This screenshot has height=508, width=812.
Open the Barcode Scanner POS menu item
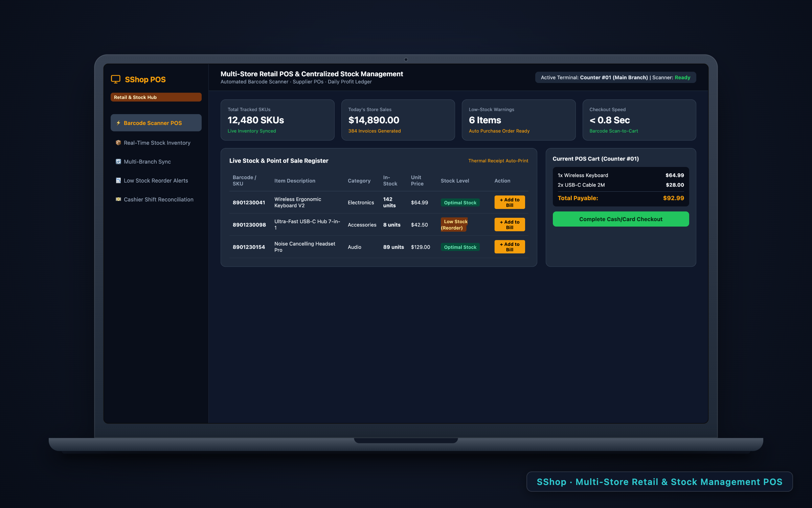pyautogui.click(x=156, y=123)
